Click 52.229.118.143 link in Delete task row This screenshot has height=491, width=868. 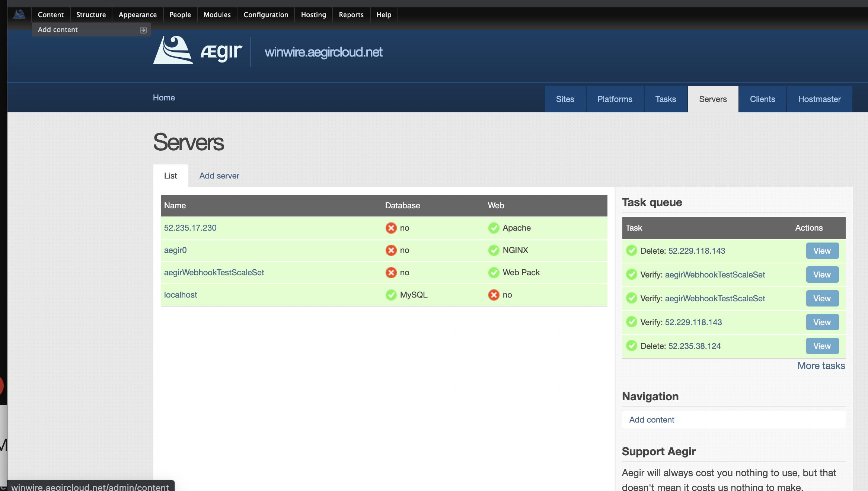697,251
